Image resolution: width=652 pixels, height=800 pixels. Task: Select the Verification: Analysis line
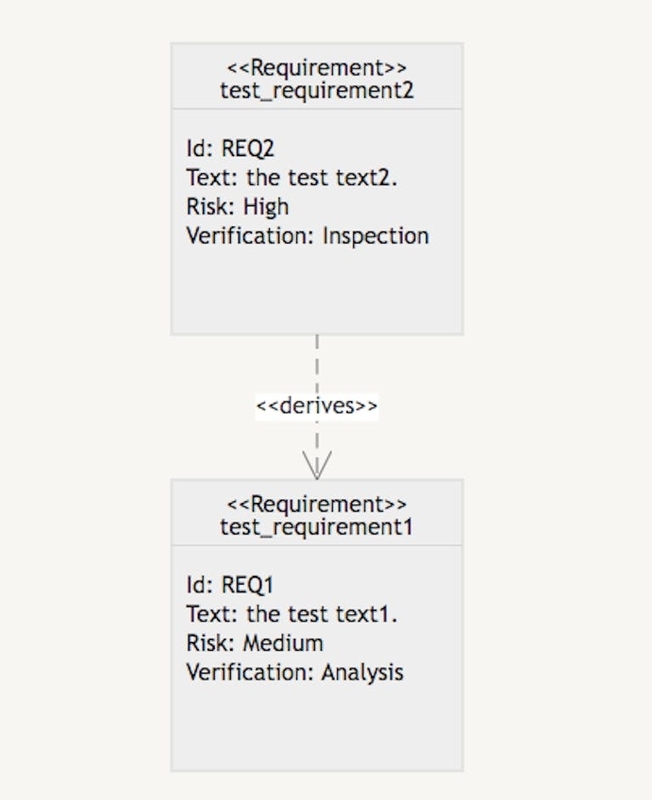click(295, 672)
